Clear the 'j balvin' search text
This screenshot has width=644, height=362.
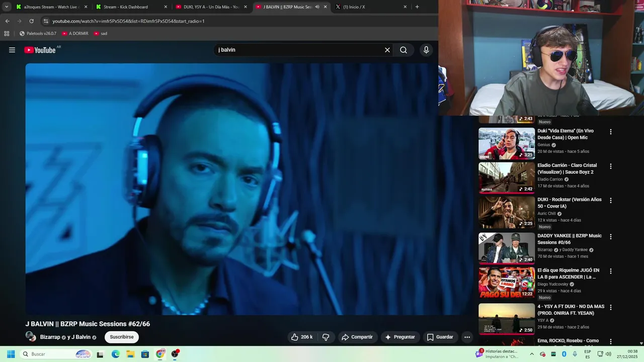pyautogui.click(x=387, y=50)
